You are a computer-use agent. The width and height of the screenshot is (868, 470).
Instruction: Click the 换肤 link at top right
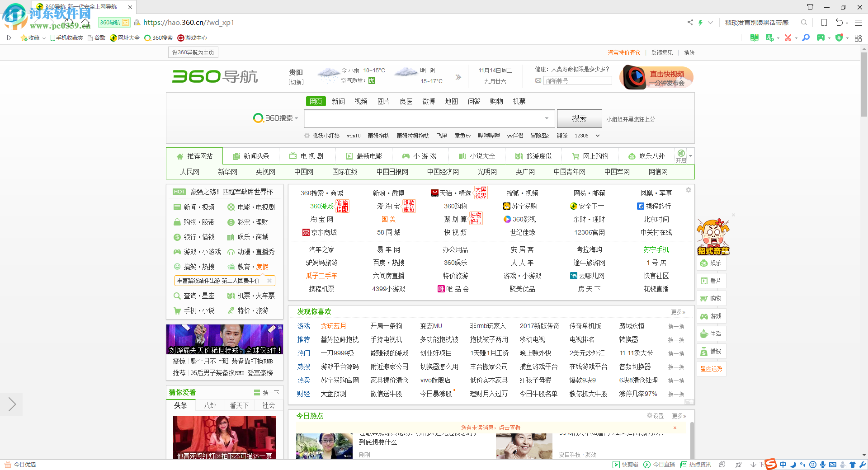click(x=689, y=52)
